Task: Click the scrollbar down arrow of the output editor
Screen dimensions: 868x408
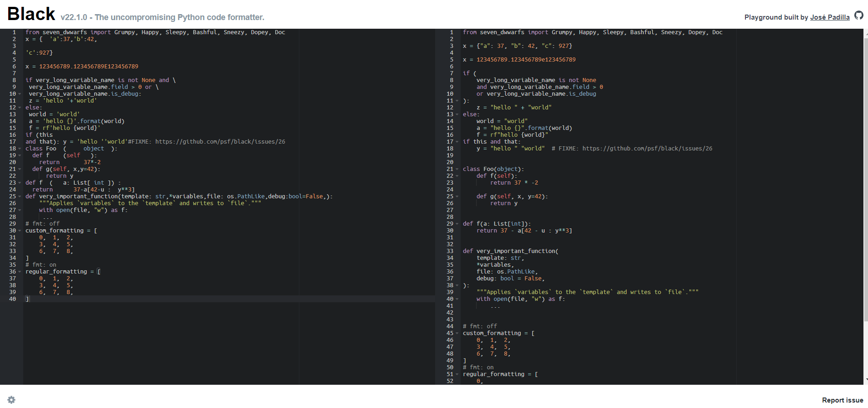Action: [x=866, y=380]
